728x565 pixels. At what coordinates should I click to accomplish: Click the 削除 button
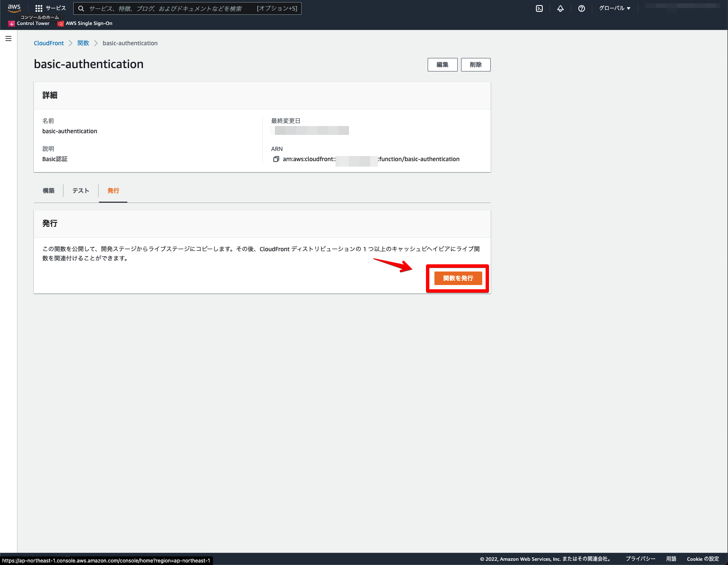(476, 65)
